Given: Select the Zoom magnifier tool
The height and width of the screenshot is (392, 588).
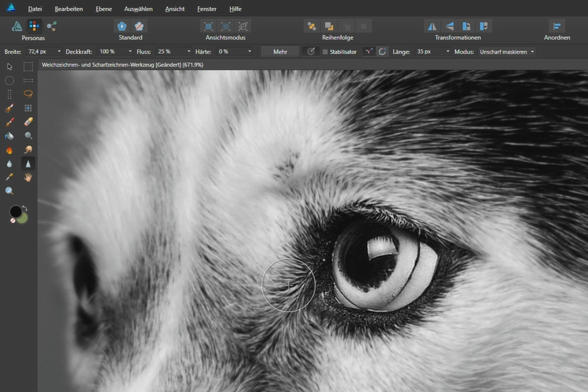Looking at the screenshot, I should tap(9, 191).
